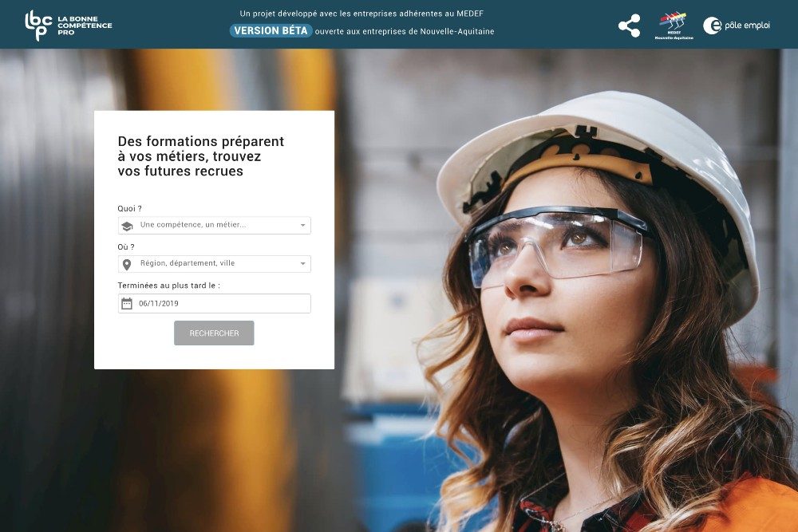
Task: Click the 'Des formations préparent' heading
Action: tap(201, 141)
